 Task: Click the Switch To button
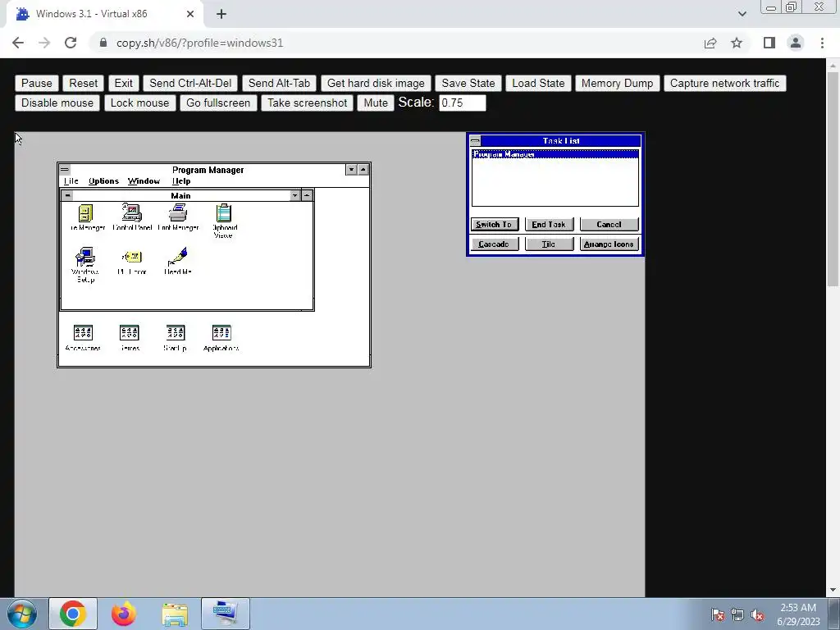494,225
